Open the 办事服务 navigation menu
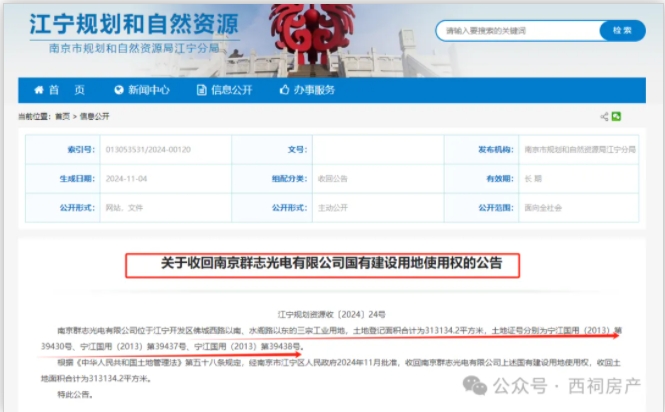The width and height of the screenshot is (665, 412). [306, 90]
